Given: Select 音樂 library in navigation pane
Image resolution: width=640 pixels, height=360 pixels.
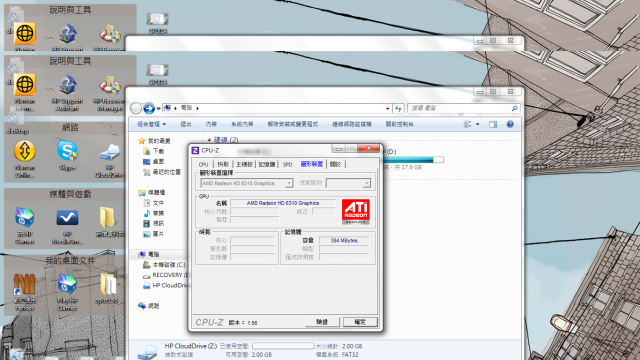Looking at the screenshot, I should pos(158,213).
